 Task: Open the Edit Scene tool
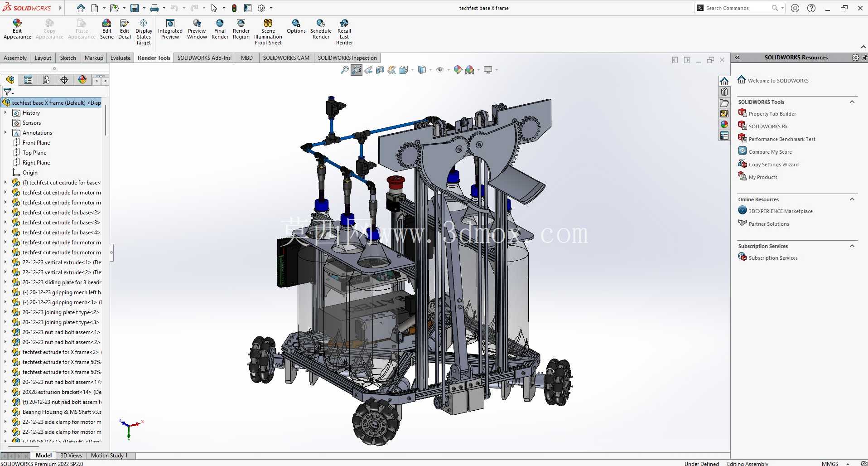[107, 29]
